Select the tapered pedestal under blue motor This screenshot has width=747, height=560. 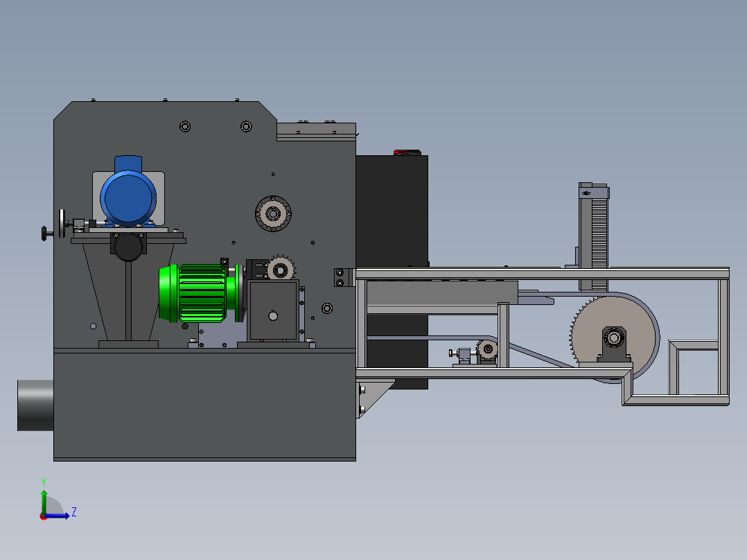click(x=128, y=293)
